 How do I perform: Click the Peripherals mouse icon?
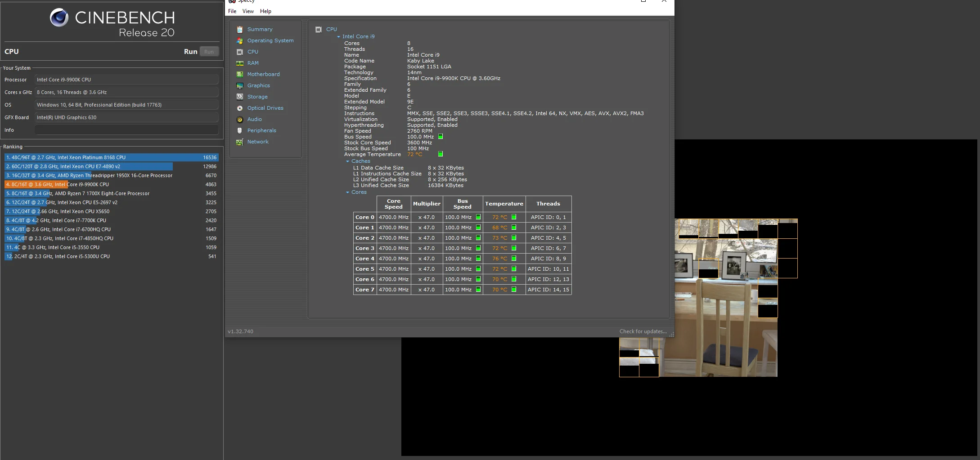pos(240,130)
